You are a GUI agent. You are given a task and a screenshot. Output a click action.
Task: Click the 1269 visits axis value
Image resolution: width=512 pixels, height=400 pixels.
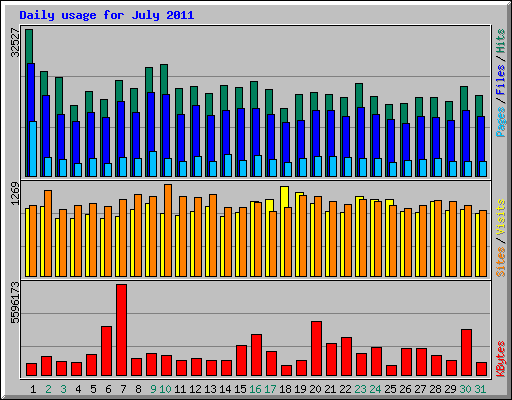15,193
